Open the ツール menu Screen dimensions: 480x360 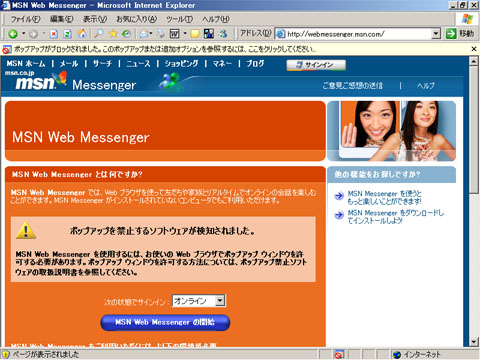tap(179, 19)
